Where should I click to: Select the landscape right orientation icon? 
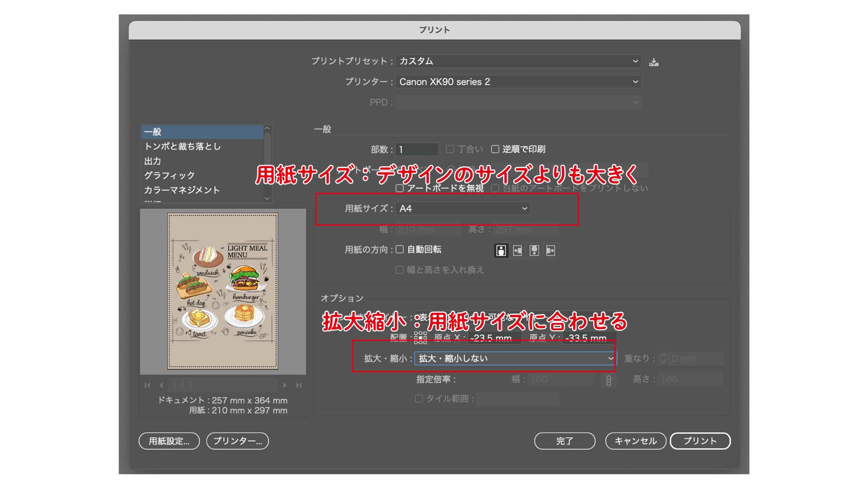[x=551, y=251]
